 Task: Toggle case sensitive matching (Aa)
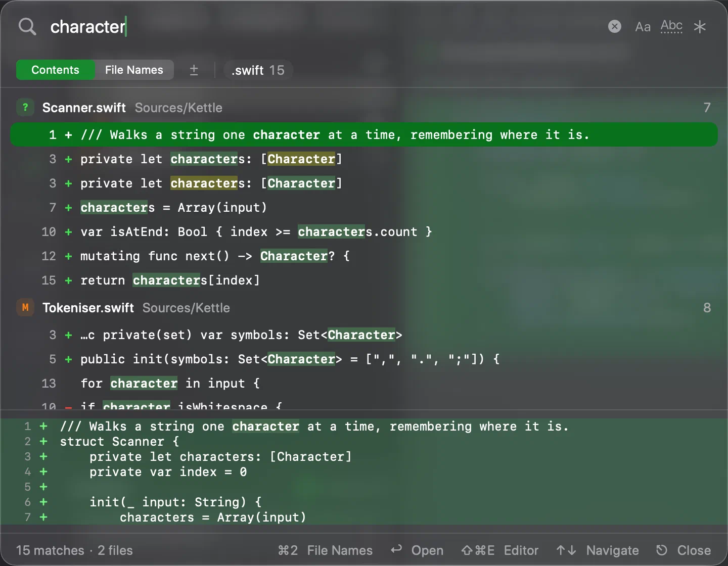pos(643,27)
